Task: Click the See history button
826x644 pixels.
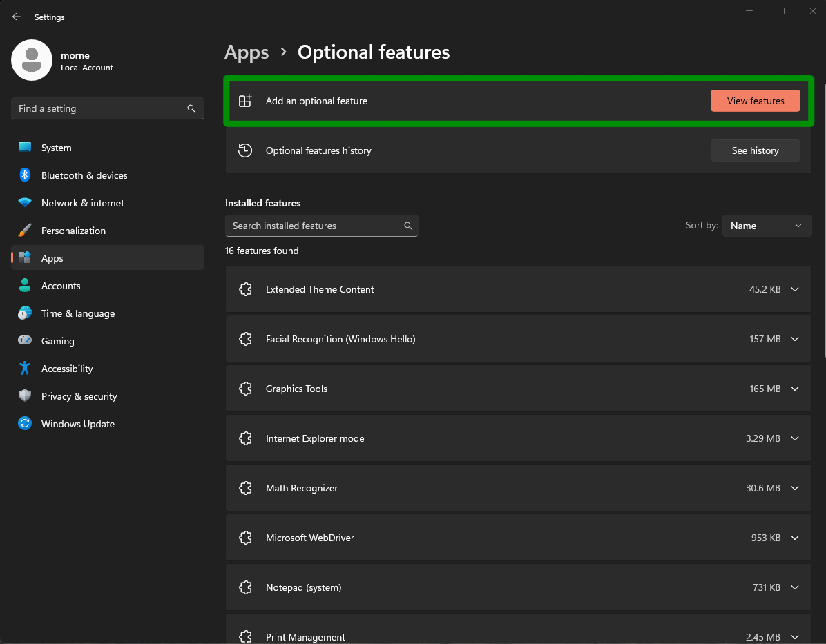Action: pos(755,150)
